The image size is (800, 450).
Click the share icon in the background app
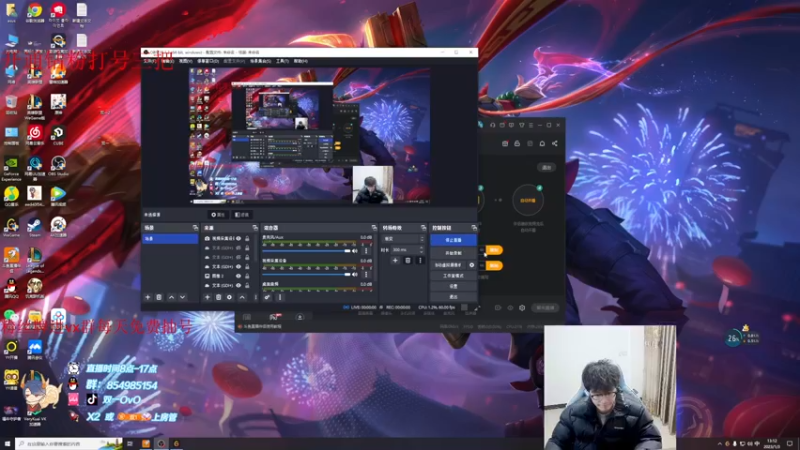(555, 143)
